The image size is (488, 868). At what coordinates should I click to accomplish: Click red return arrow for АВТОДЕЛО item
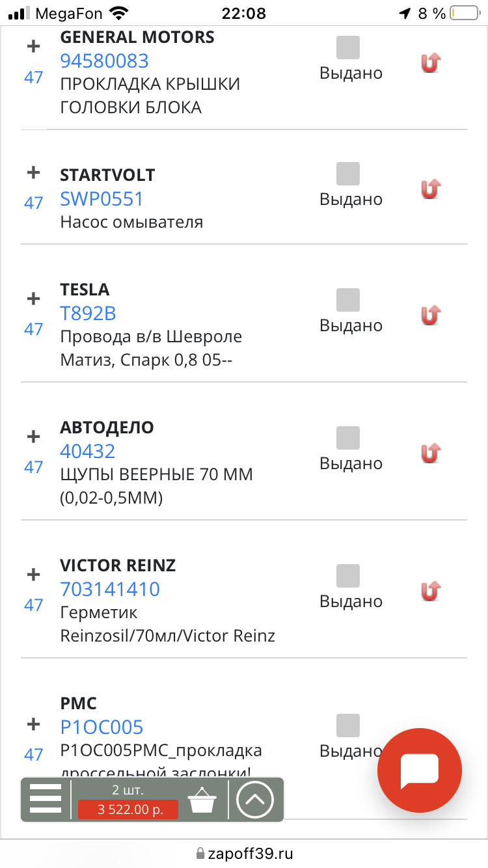(430, 453)
